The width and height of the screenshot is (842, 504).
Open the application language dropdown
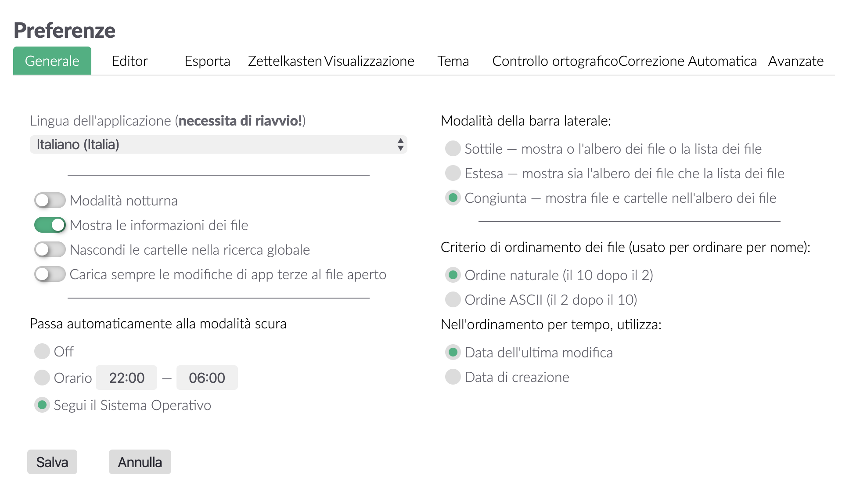pos(218,144)
